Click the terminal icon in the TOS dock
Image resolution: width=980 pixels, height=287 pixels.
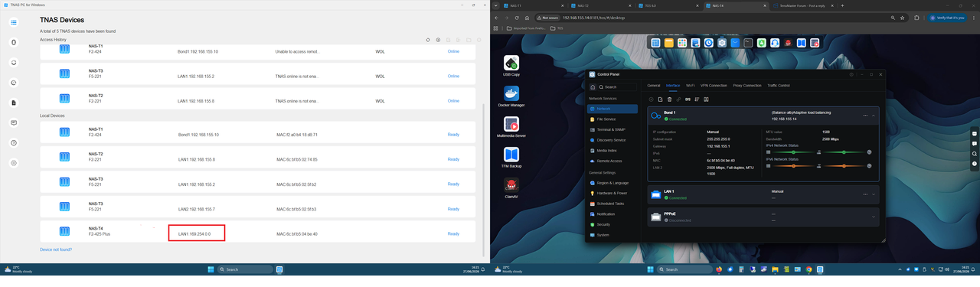(748, 43)
